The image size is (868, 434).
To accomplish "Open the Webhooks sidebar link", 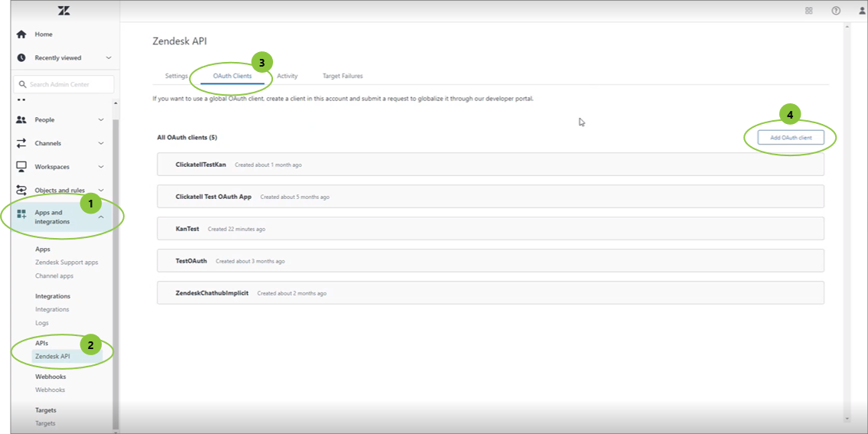I will [50, 390].
